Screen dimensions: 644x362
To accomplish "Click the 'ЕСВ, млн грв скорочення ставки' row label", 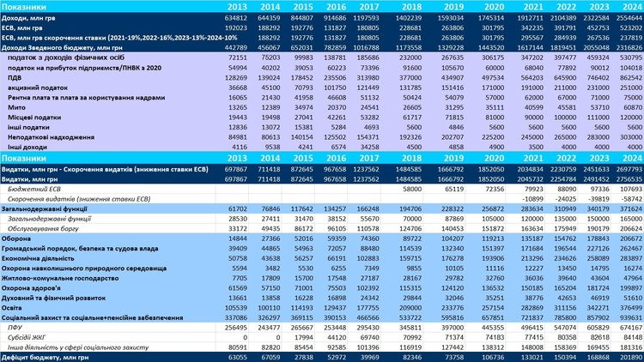I will (119, 38).
